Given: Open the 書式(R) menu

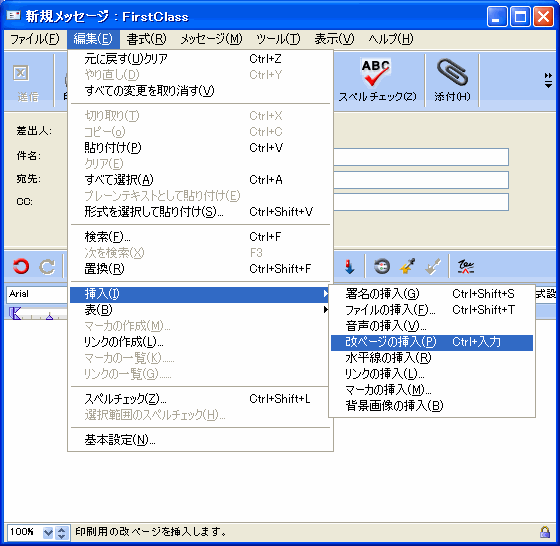Looking at the screenshot, I should tap(146, 39).
